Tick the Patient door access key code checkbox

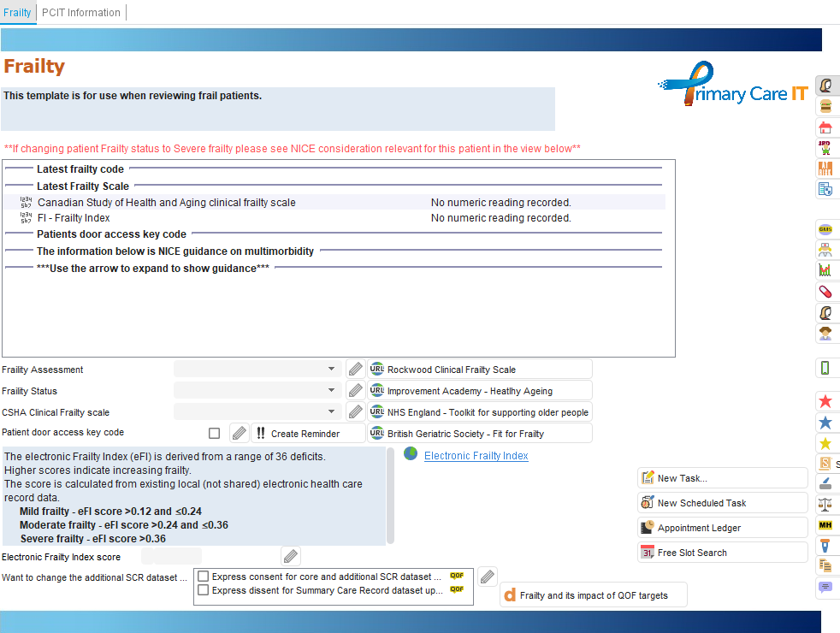point(214,433)
